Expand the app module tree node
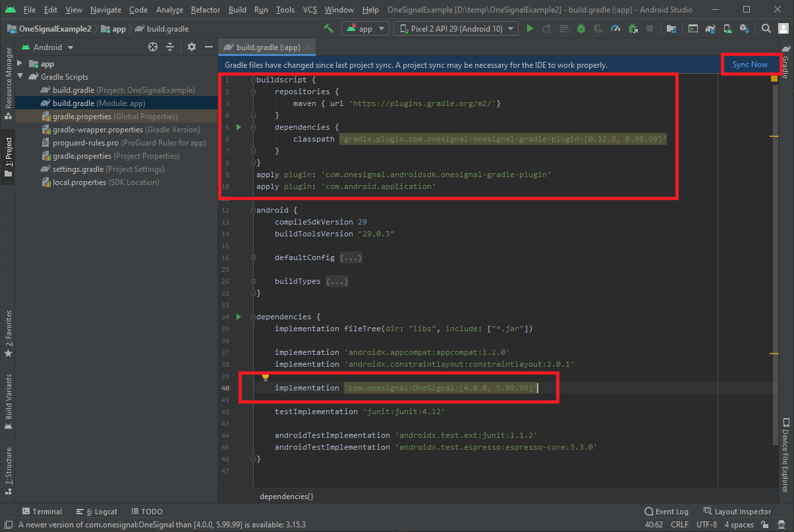The image size is (794, 532). pyautogui.click(x=20, y=64)
